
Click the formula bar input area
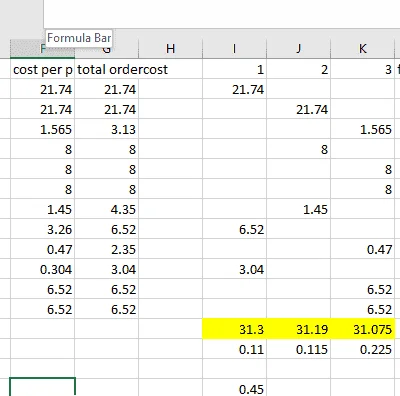click(222, 14)
